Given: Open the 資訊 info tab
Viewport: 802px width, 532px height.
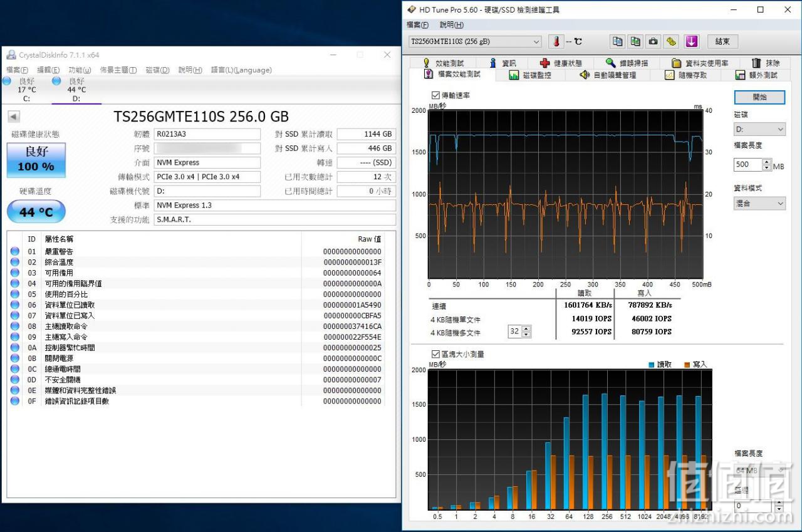Looking at the screenshot, I should click(503, 63).
